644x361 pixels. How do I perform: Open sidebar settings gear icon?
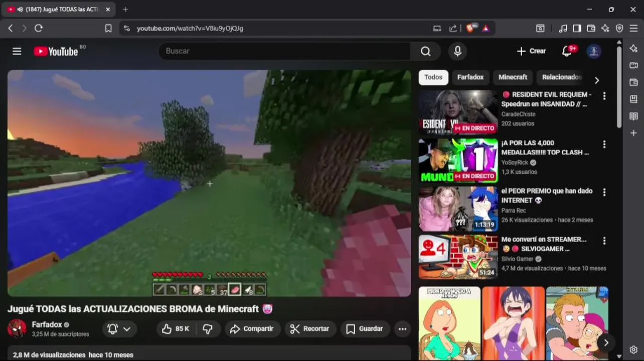coord(633,349)
